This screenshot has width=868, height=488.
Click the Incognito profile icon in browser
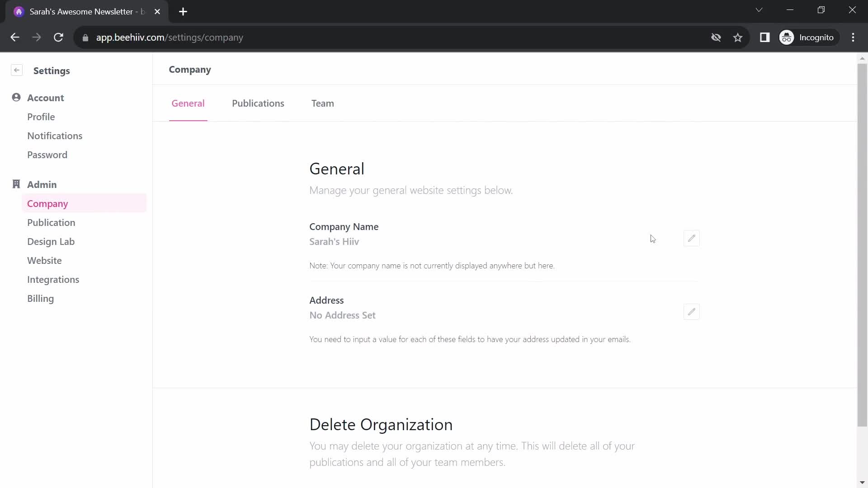(x=788, y=38)
